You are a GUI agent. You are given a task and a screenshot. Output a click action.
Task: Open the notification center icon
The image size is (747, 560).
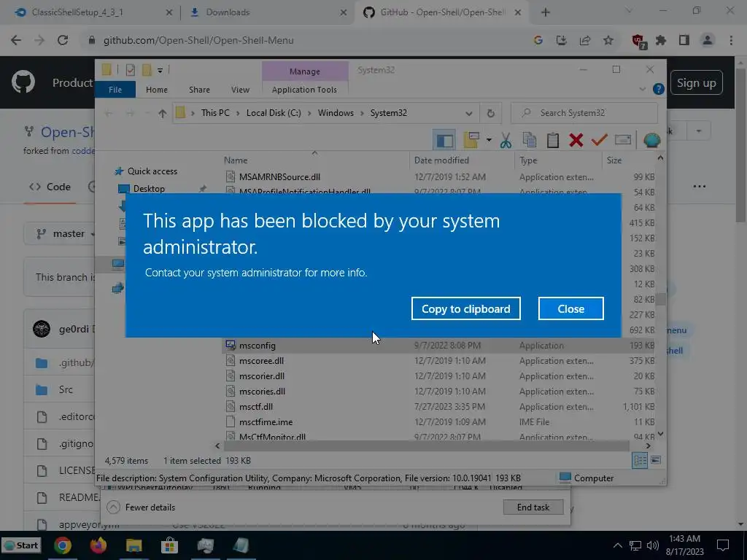(723, 545)
